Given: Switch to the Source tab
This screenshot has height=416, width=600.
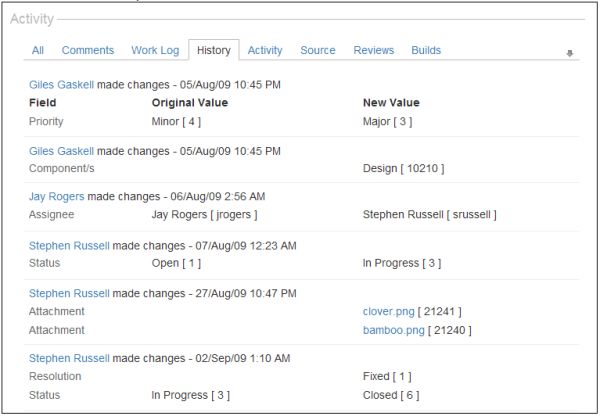Looking at the screenshot, I should pos(318,50).
